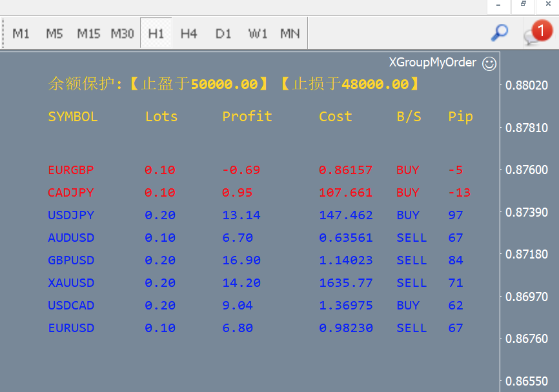Click the XGroupMyOrder smiley face icon
The width and height of the screenshot is (559, 392).
point(489,63)
